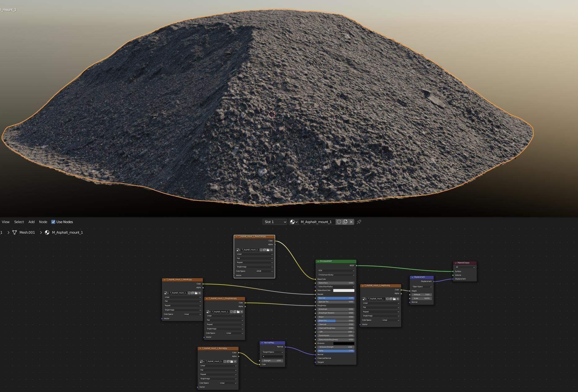Unlink image in heights texture node
The image size is (578, 392).
pyautogui.click(x=398, y=299)
